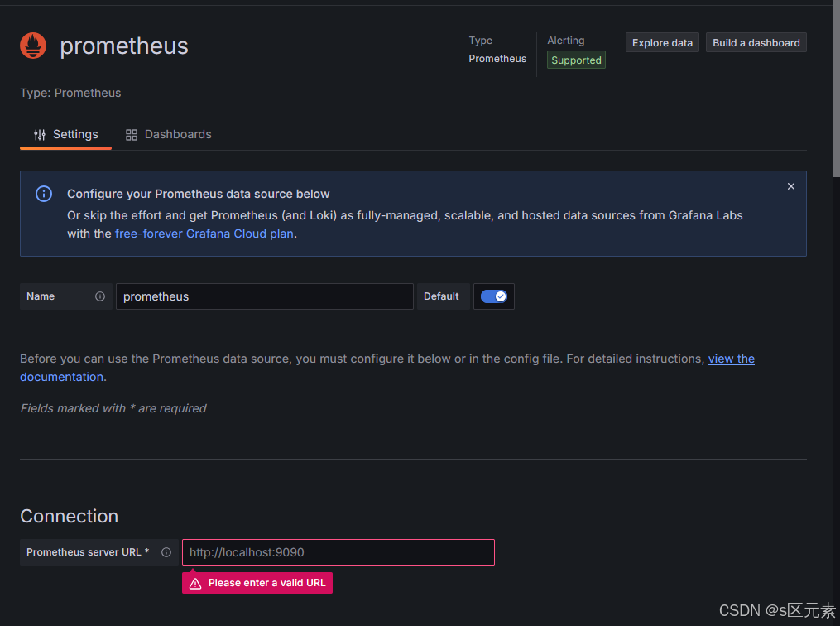Click the Supported alerting badge
The width and height of the screenshot is (840, 626).
(x=576, y=60)
